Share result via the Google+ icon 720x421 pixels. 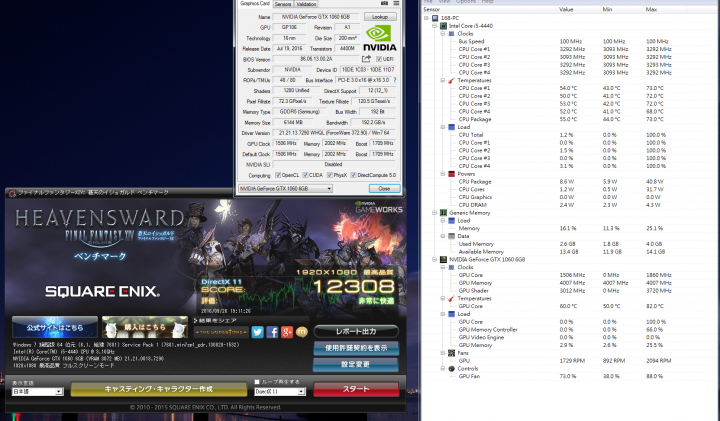coord(287,332)
